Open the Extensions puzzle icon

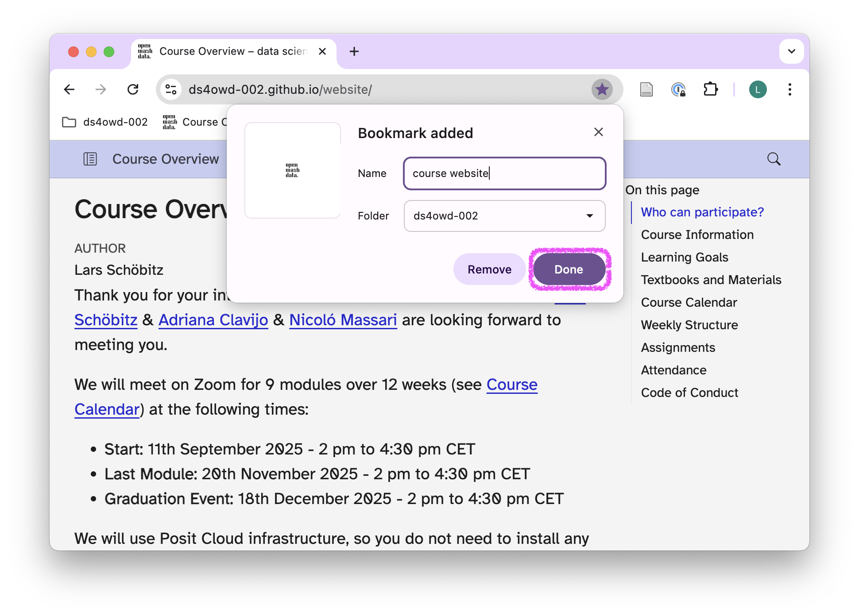[710, 89]
